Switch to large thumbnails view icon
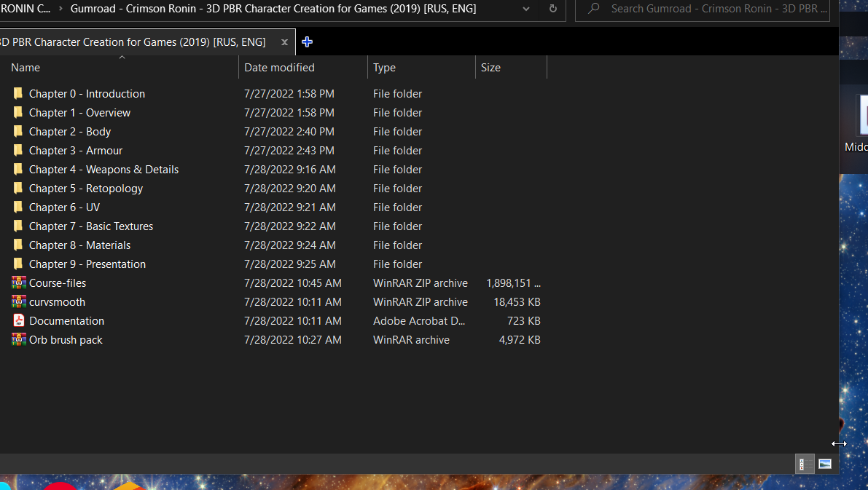Viewport: 868px width, 490px height. point(825,464)
